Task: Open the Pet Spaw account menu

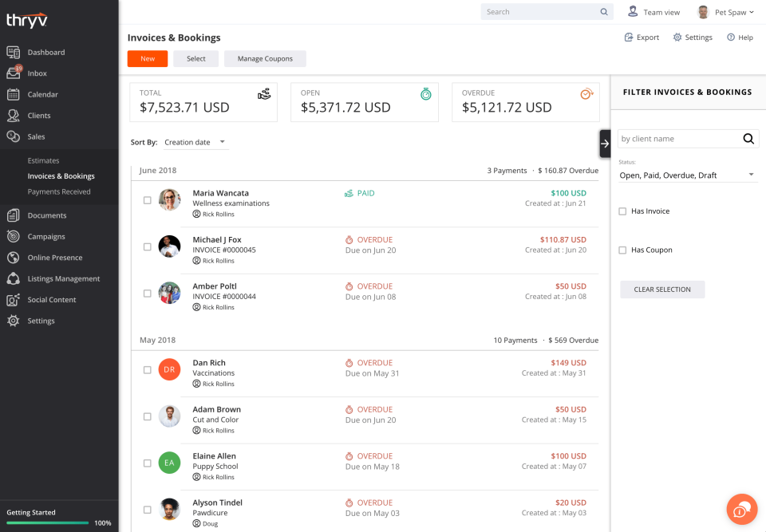Action: click(725, 12)
